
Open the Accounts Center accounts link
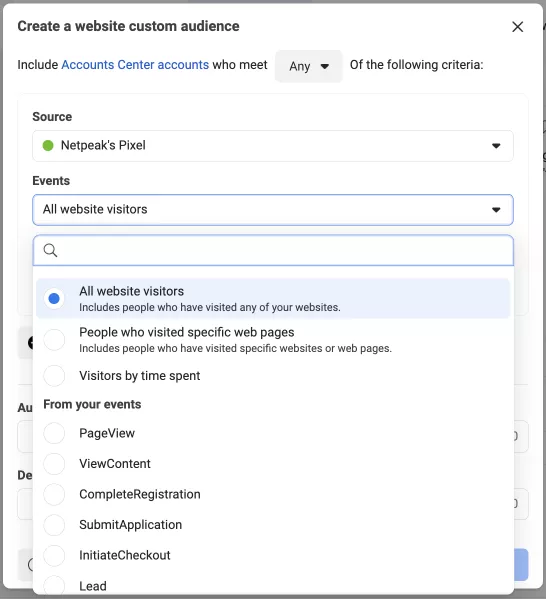pyautogui.click(x=135, y=65)
